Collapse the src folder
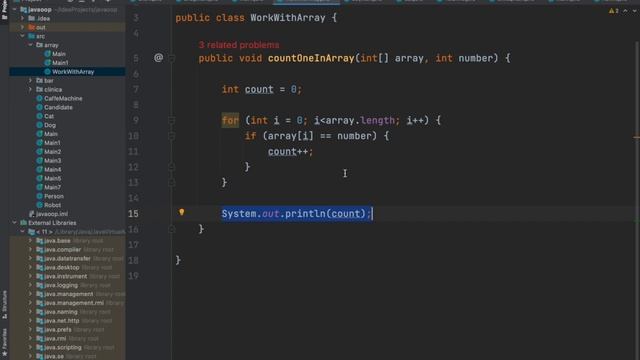This screenshot has height=360, width=640. tap(22, 36)
